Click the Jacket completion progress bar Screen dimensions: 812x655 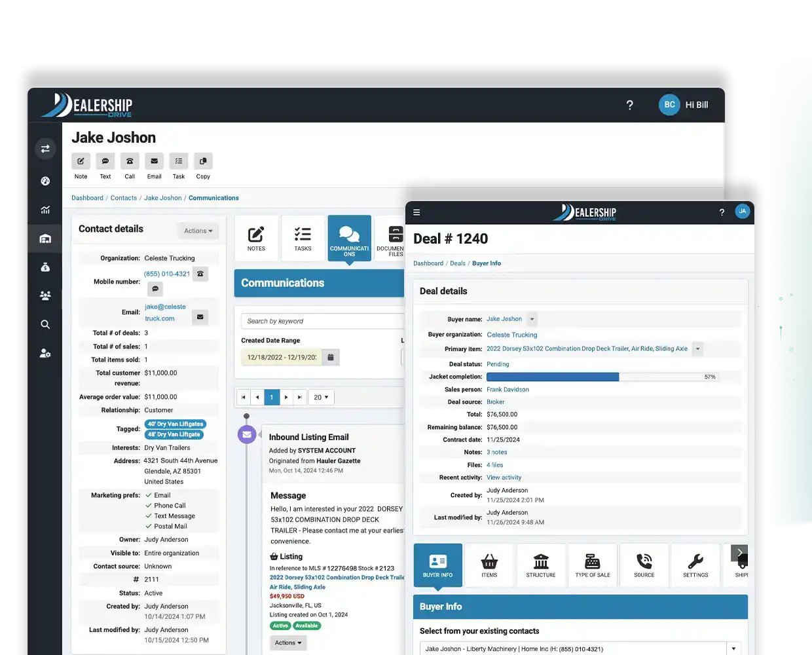[602, 377]
